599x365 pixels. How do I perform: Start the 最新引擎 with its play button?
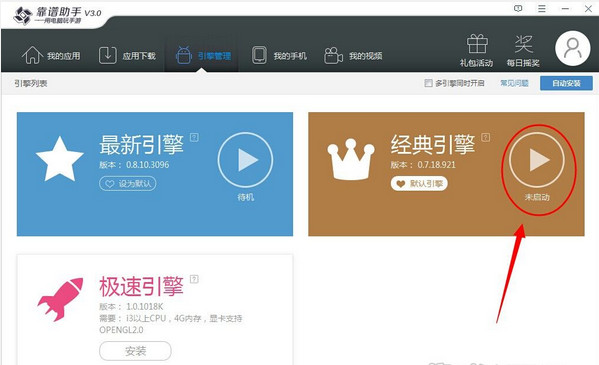click(x=245, y=160)
